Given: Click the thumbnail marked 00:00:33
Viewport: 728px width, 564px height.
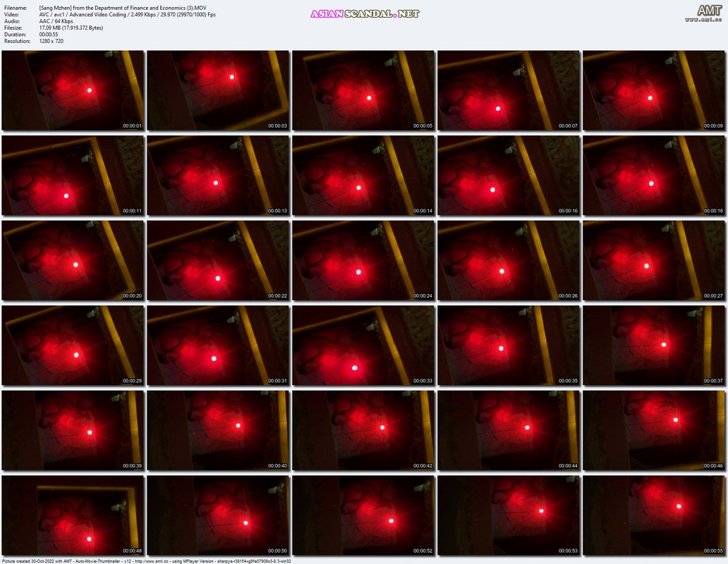Looking at the screenshot, I should 363,345.
